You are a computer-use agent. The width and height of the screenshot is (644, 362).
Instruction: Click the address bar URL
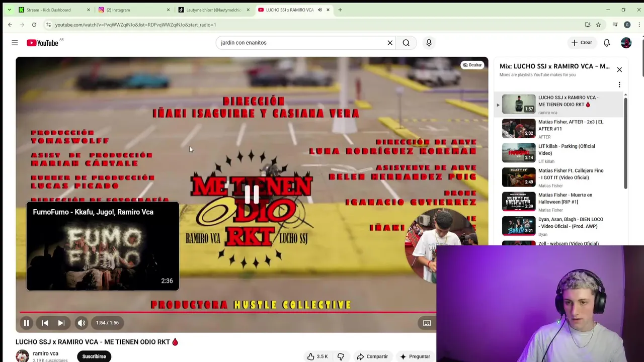point(136,25)
